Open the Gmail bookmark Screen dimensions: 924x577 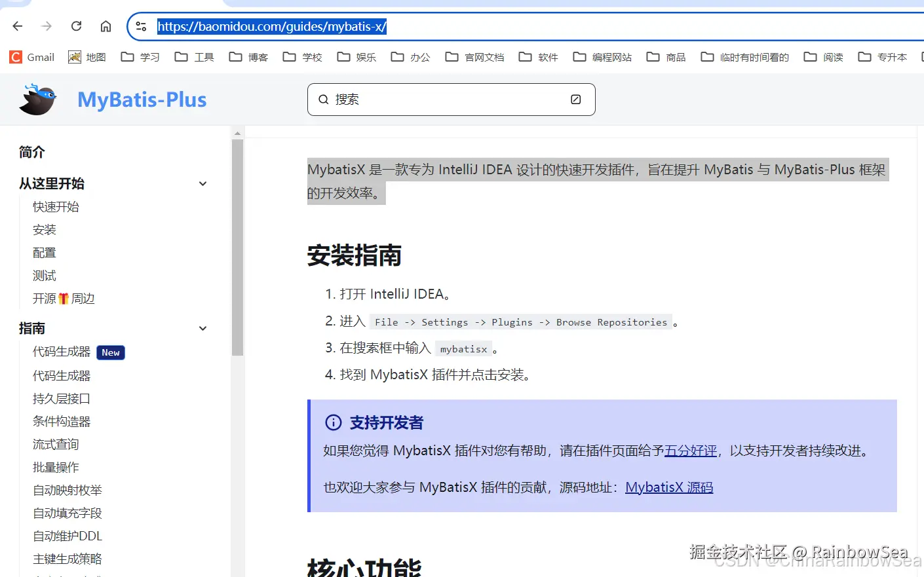(32, 57)
